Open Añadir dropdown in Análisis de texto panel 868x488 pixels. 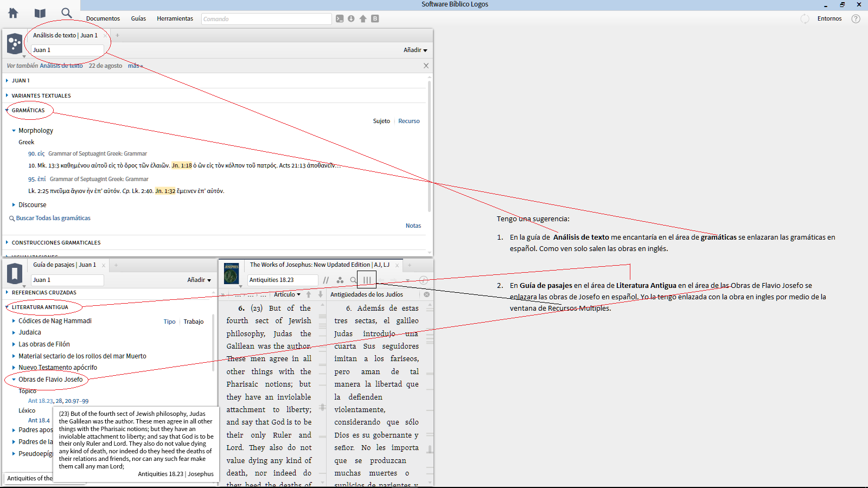point(415,50)
